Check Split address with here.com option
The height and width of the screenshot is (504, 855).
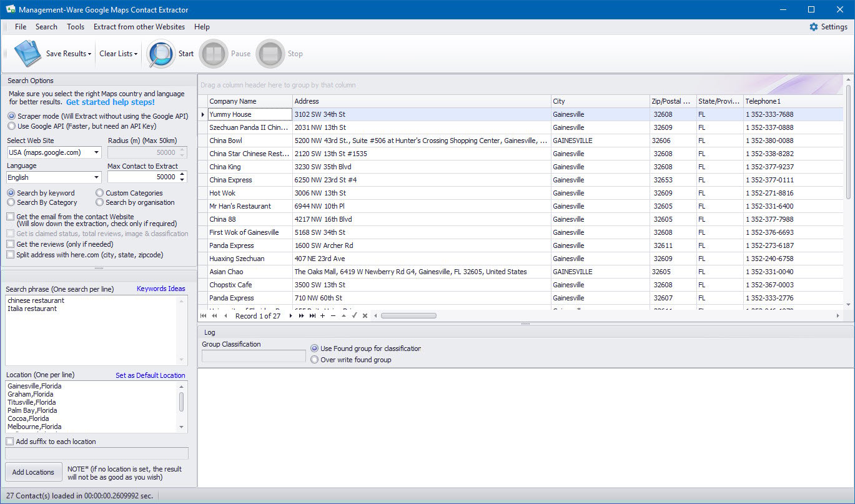coord(11,255)
